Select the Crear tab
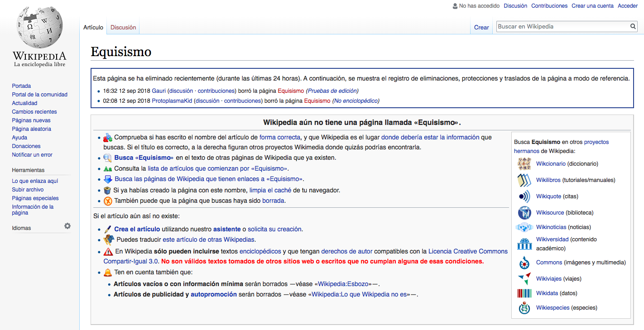This screenshot has width=644, height=330. coord(481,28)
